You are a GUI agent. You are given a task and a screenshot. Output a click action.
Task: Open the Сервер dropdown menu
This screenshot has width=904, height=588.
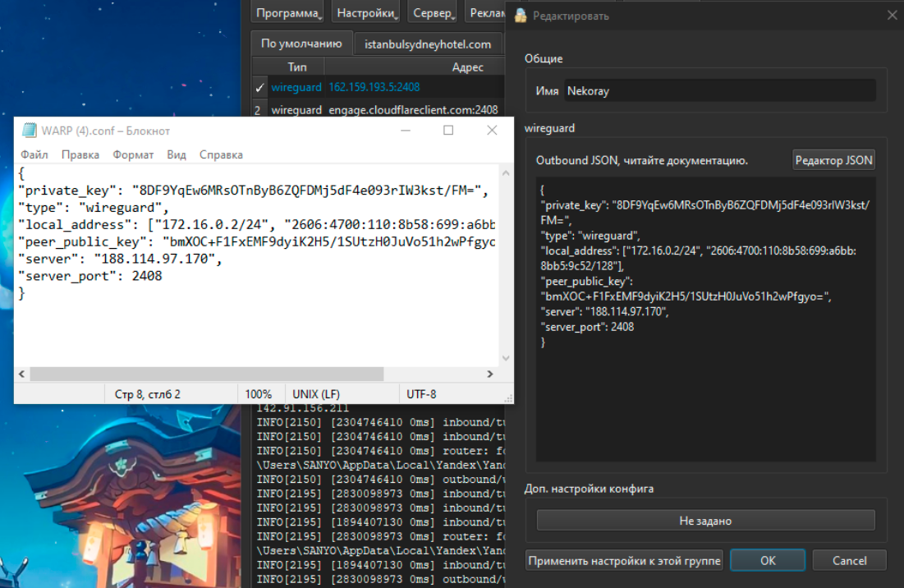tap(432, 13)
